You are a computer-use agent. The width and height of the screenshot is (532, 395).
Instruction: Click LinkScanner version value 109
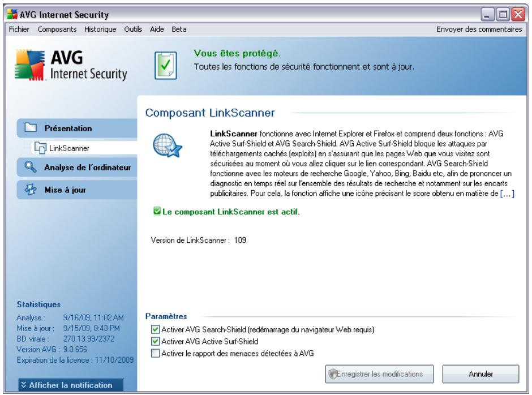pyautogui.click(x=240, y=240)
